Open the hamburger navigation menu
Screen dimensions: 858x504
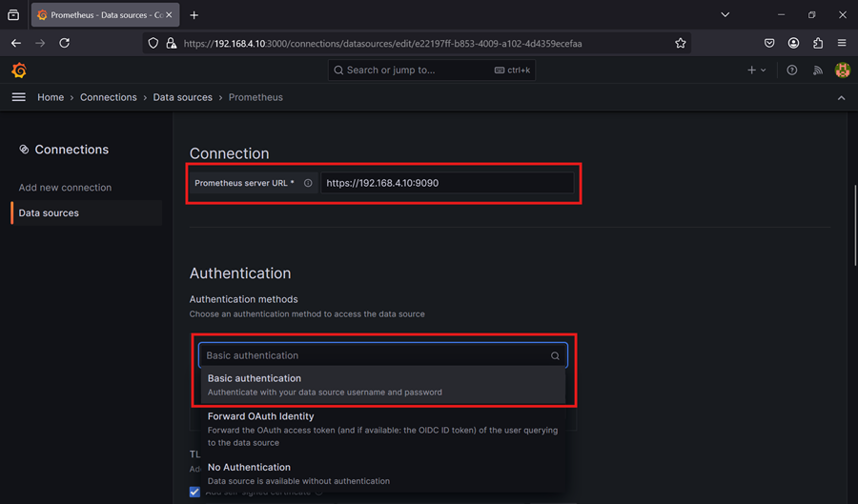[19, 97]
